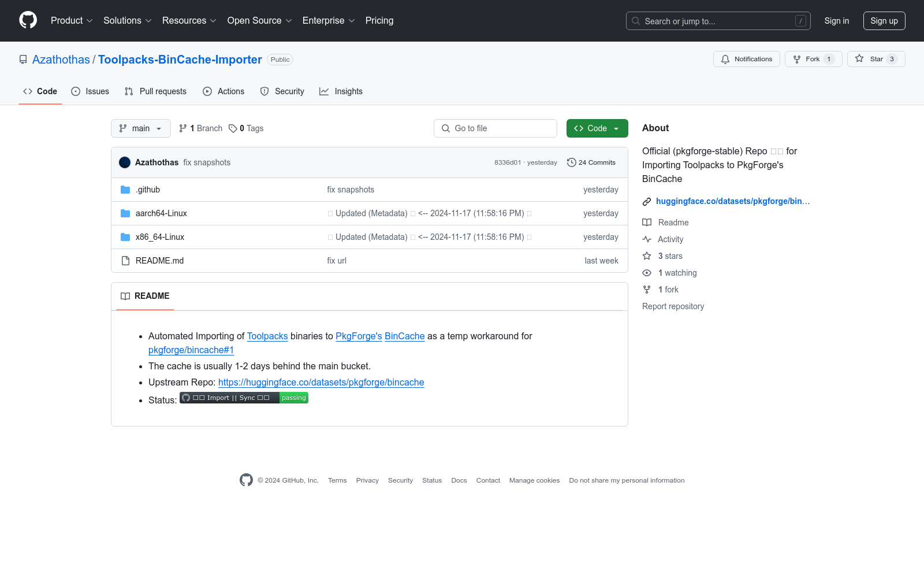Click the Search or jump to box
This screenshot has height=578, width=924.
718,21
